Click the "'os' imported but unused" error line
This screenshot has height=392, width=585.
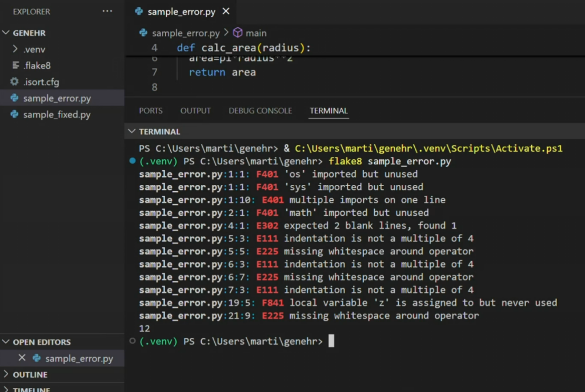278,174
